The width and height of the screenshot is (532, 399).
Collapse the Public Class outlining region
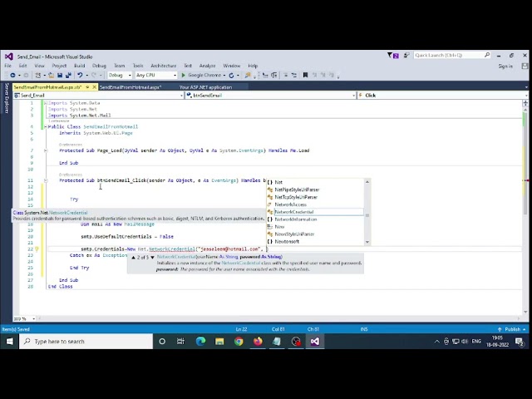pyautogui.click(x=46, y=126)
